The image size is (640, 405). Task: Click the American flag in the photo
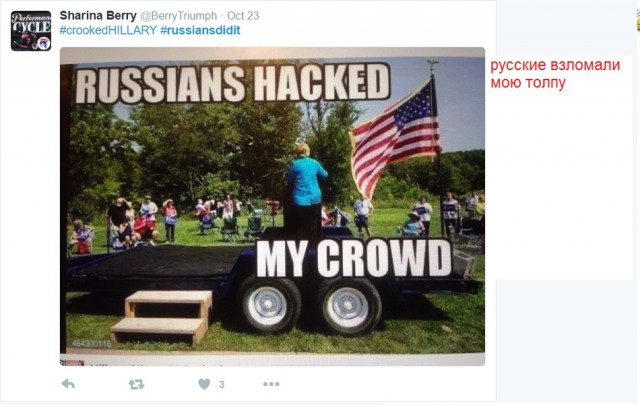tap(394, 137)
